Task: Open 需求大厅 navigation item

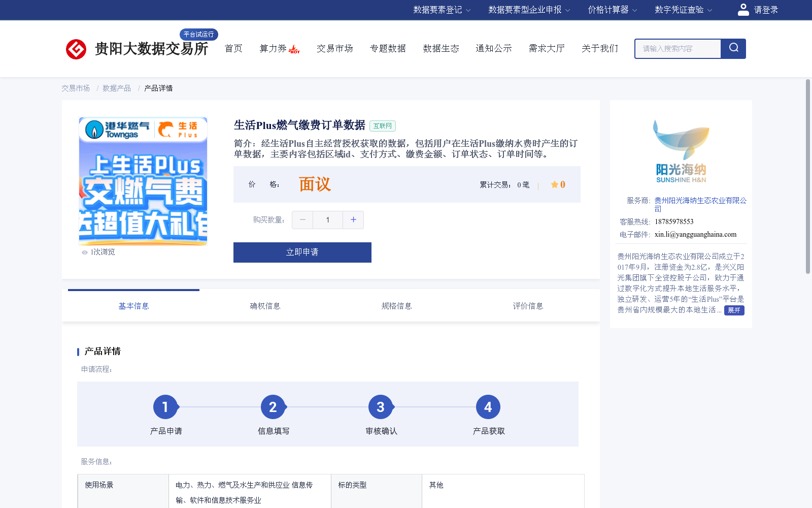Action: point(547,48)
